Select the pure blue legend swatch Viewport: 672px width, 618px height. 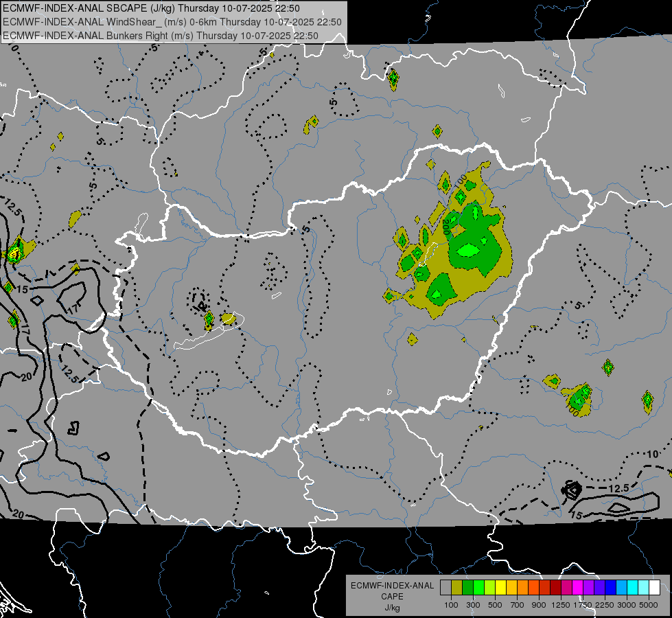pyautogui.click(x=611, y=588)
